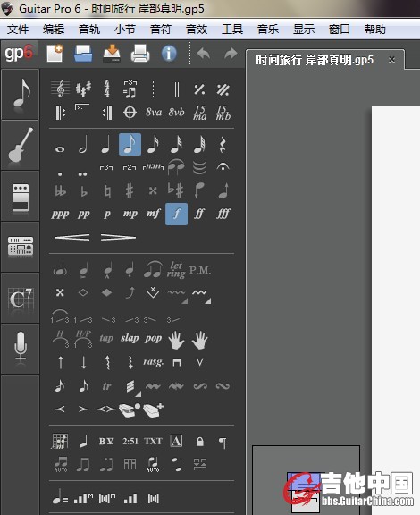Viewport: 420px width, 515px height.
Task: Toggle the tap effect
Action: coord(106,338)
